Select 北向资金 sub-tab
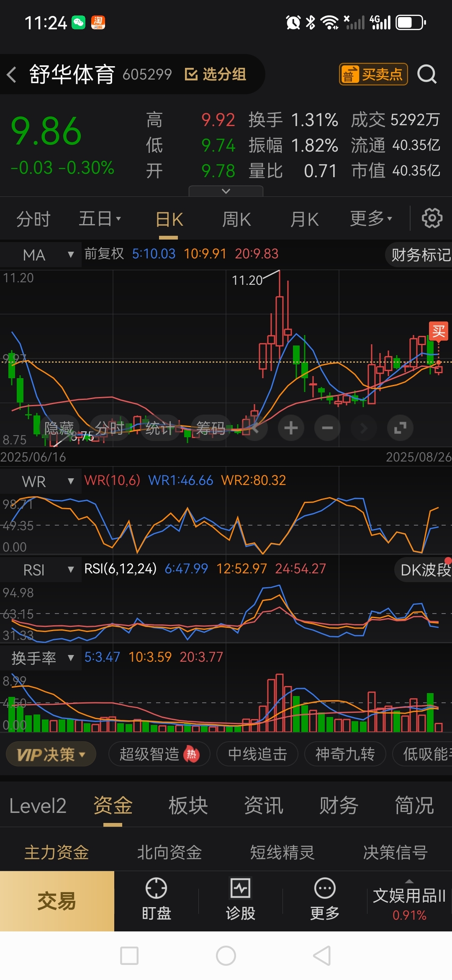This screenshot has width=452, height=980. point(169,852)
